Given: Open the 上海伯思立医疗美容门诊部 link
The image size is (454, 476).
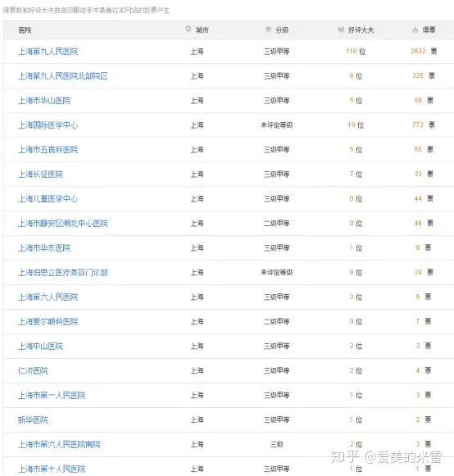Looking at the screenshot, I should point(63,273).
